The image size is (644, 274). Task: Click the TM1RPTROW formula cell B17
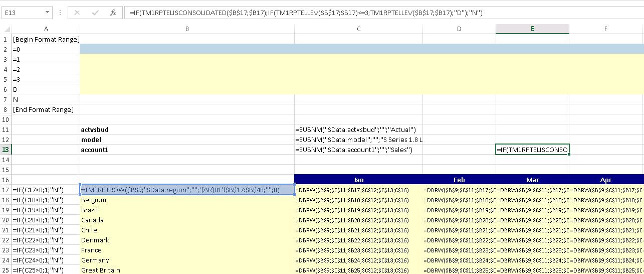tap(187, 190)
